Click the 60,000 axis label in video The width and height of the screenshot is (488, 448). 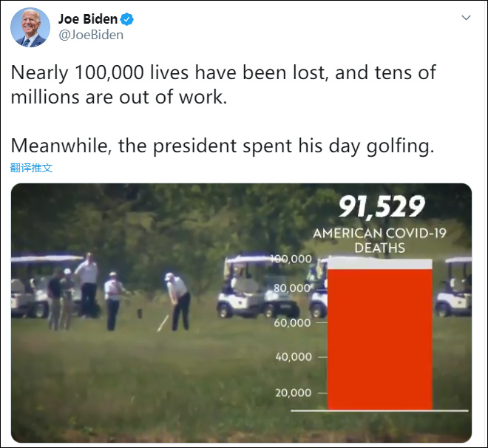[x=294, y=322]
